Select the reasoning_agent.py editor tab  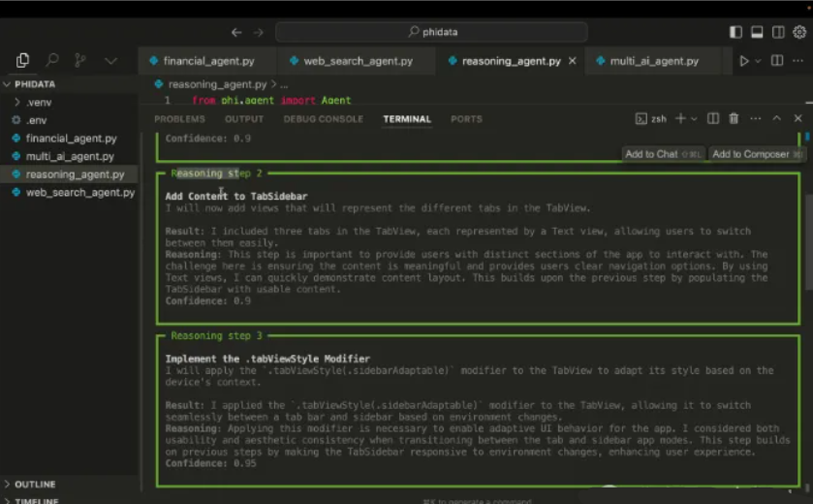(512, 61)
